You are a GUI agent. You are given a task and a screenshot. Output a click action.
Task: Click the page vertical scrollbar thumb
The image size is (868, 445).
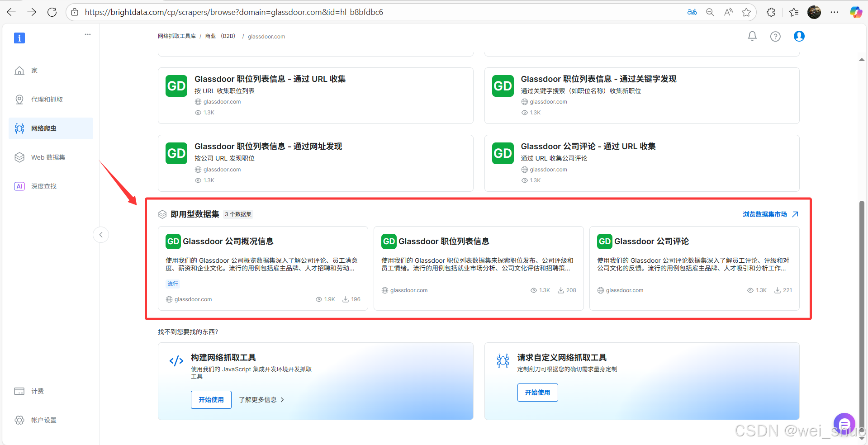(862, 317)
